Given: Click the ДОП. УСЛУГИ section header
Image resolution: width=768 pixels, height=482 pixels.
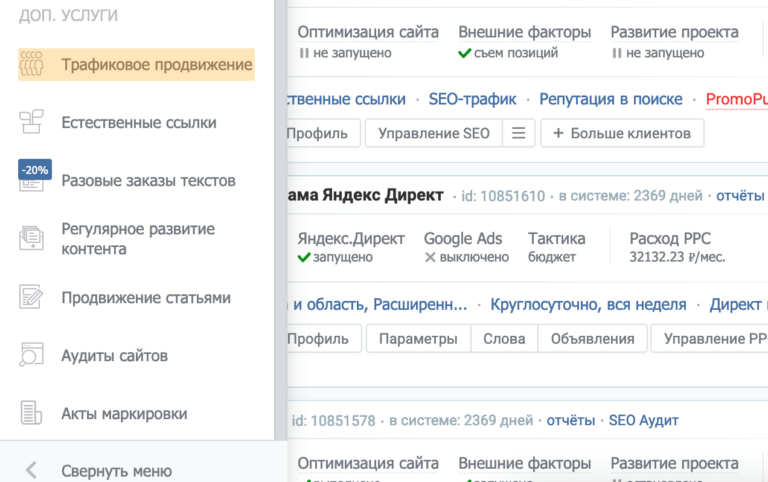Looking at the screenshot, I should click(x=68, y=16).
